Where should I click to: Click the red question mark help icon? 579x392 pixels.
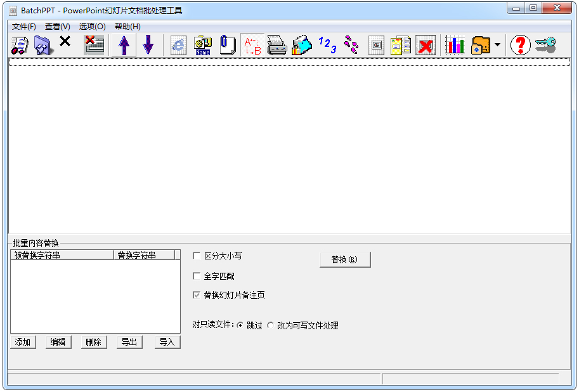point(520,45)
